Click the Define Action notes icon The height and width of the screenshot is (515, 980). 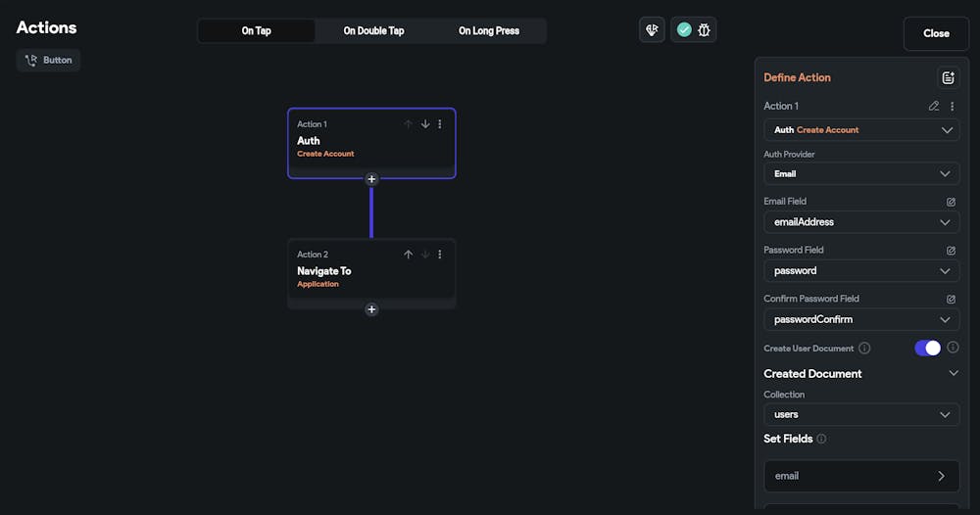coord(948,77)
